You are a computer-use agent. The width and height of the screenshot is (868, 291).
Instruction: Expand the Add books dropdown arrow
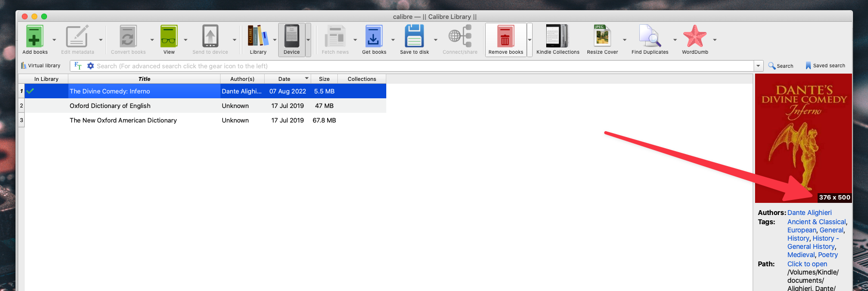click(54, 40)
